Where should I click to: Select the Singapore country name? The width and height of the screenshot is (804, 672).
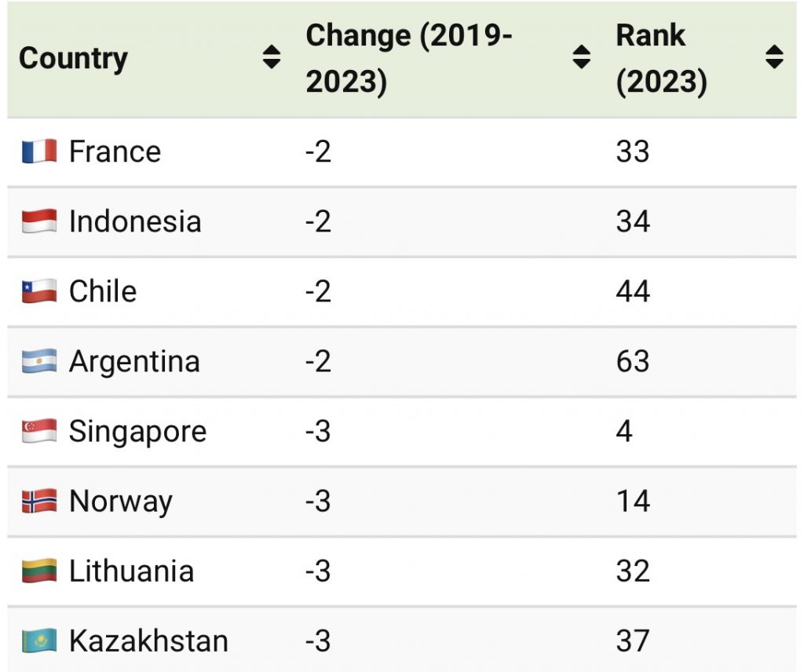pyautogui.click(x=137, y=432)
